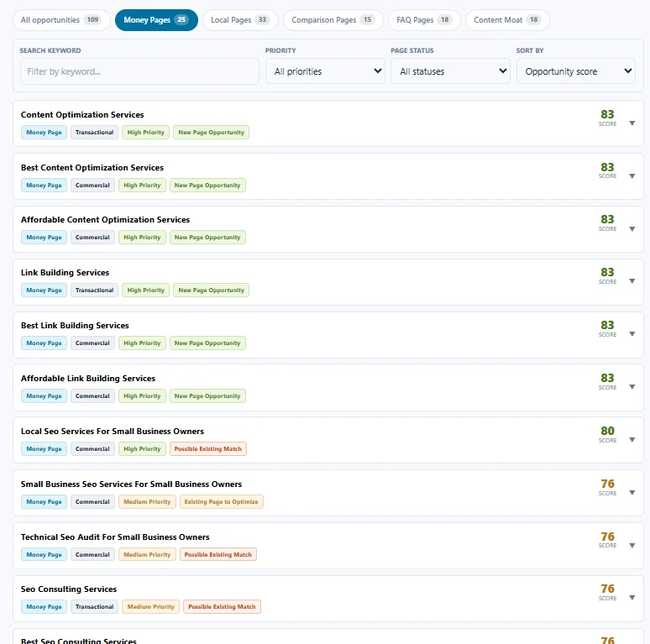Click Money Page tag on Affordable Link Building Services

(x=44, y=396)
